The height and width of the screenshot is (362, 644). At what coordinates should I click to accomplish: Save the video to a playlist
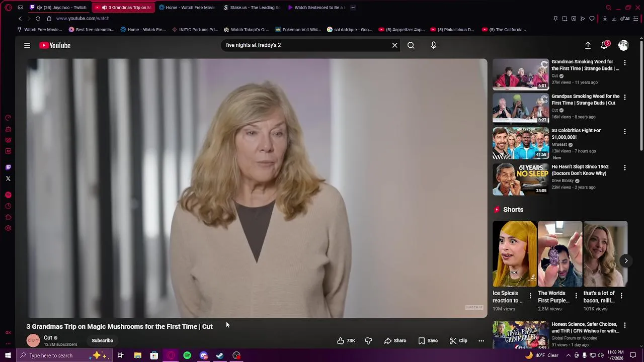coord(428,341)
